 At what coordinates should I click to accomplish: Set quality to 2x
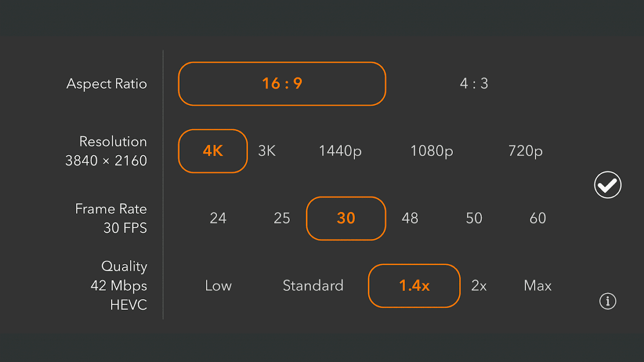(x=479, y=286)
